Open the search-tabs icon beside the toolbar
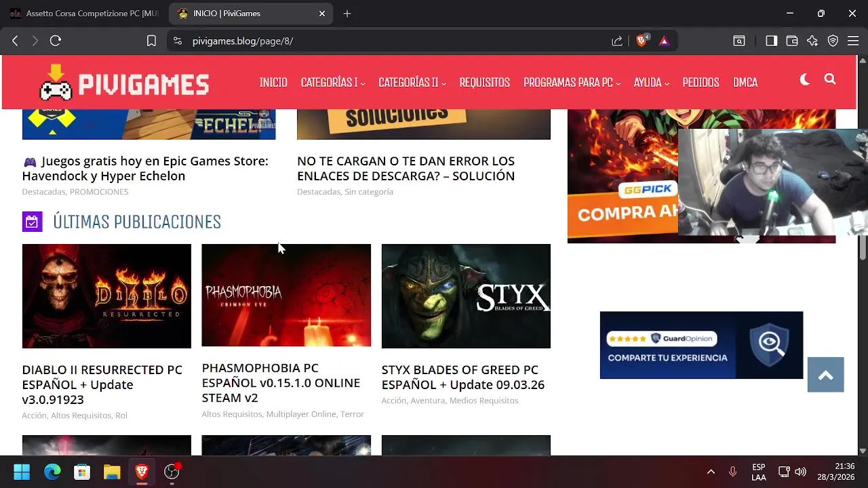 coord(739,41)
